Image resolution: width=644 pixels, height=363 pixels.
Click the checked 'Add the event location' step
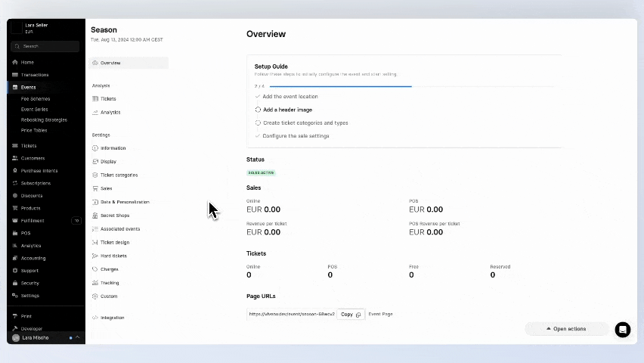258,97
